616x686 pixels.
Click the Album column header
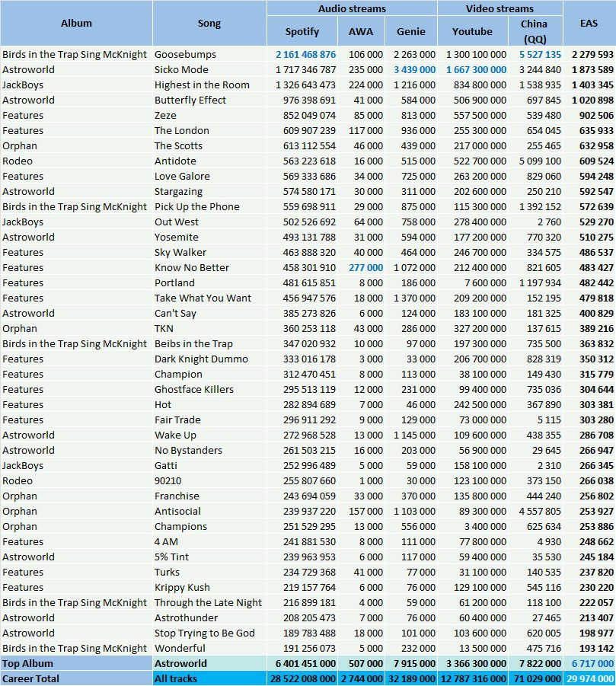pyautogui.click(x=76, y=23)
